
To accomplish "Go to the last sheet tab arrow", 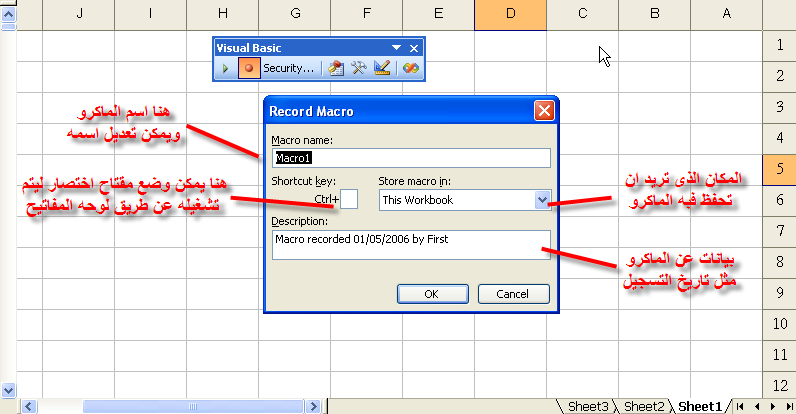I will tap(789, 406).
